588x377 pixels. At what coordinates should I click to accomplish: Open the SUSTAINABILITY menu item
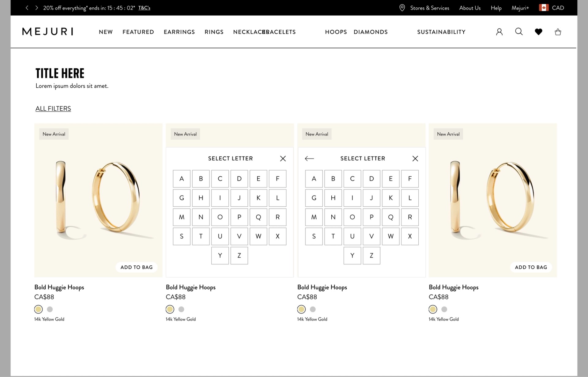(x=441, y=32)
